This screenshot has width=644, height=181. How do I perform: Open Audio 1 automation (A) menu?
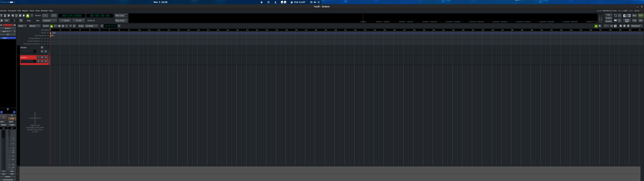click(42, 61)
